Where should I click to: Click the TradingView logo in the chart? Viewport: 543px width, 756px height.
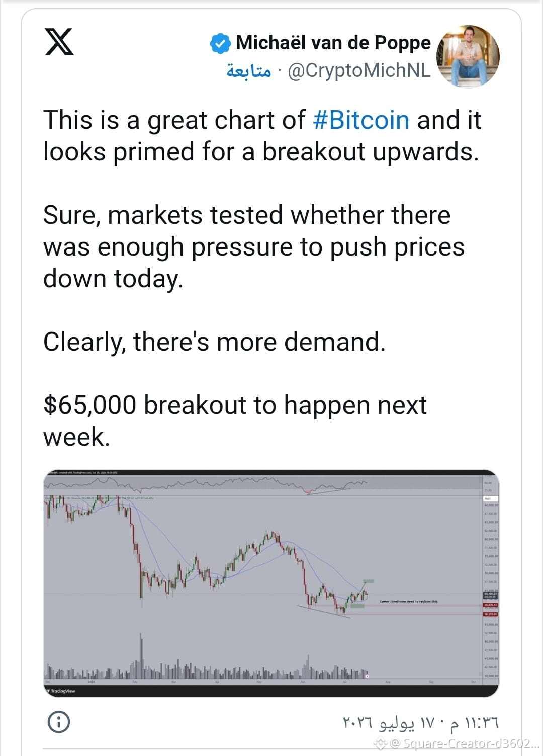pos(61,691)
